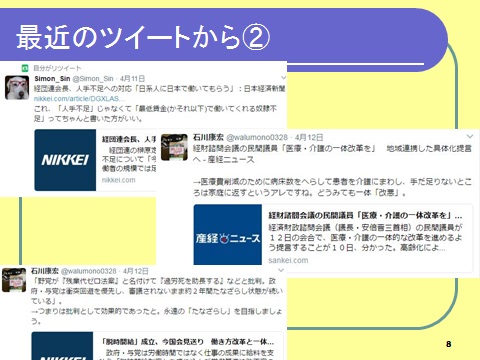Click @walumono0328 handle in bottom tweet

89,271
